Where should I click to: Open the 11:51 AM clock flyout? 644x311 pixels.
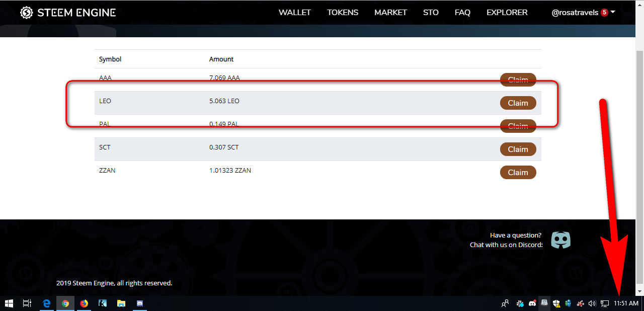tap(626, 303)
